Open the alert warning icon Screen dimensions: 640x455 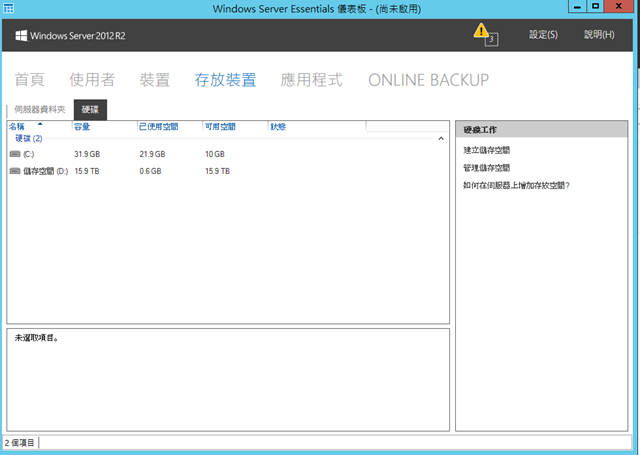coord(481,30)
